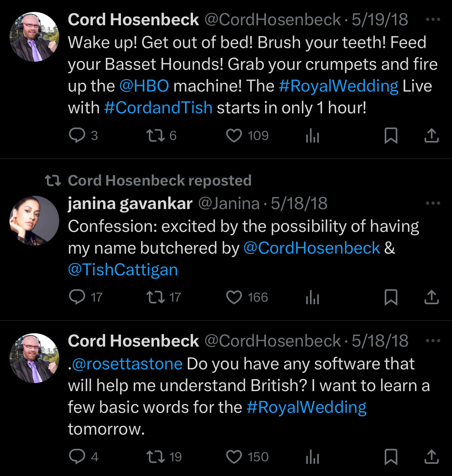Open the @rosettastone mention link
Image resolution: width=452 pixels, height=476 pixels.
point(127,364)
